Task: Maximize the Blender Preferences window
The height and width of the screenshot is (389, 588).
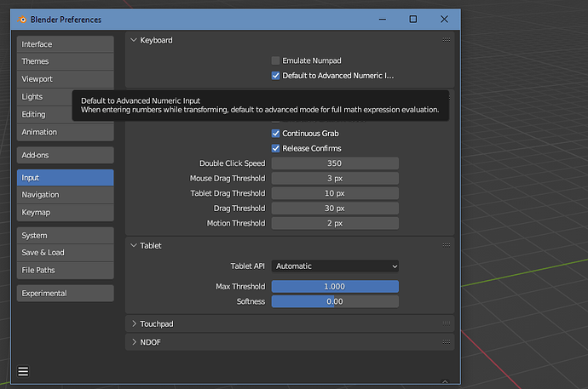Action: coord(412,19)
